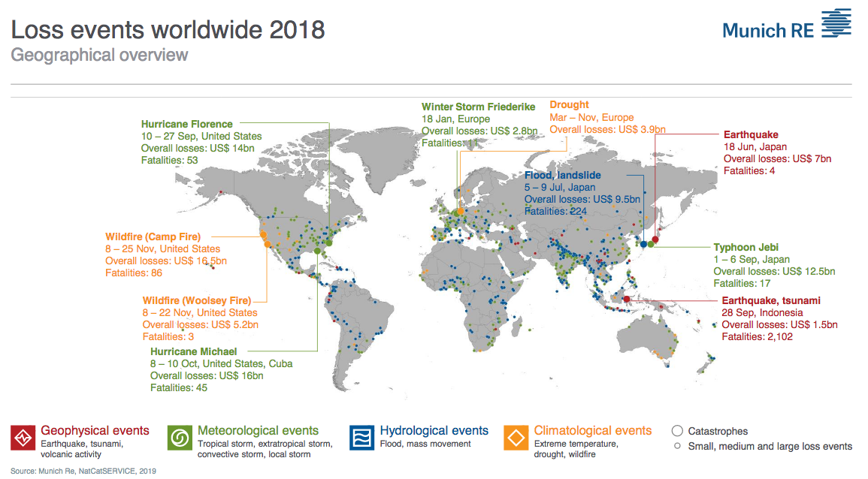Viewport: 868px width, 479px height.
Task: Click the Drought heading
Action: (x=569, y=104)
